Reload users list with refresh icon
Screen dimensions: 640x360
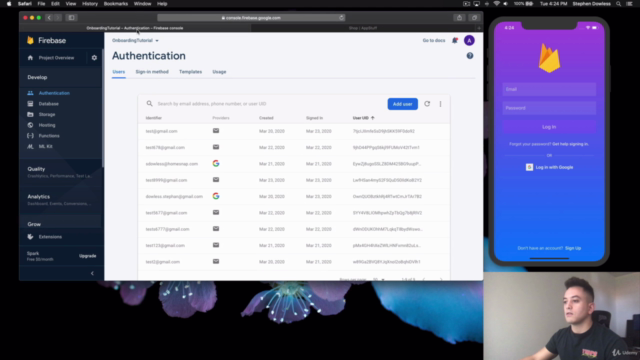[x=427, y=104]
